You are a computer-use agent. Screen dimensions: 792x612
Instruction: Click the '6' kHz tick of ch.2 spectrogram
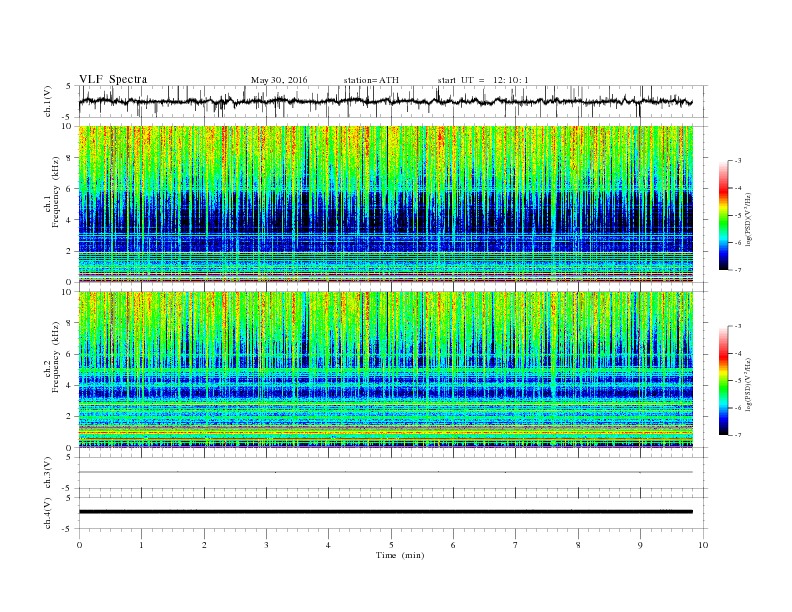click(70, 354)
